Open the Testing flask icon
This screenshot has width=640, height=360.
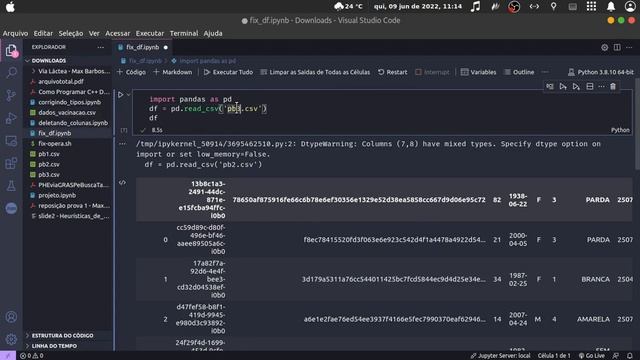click(11, 186)
